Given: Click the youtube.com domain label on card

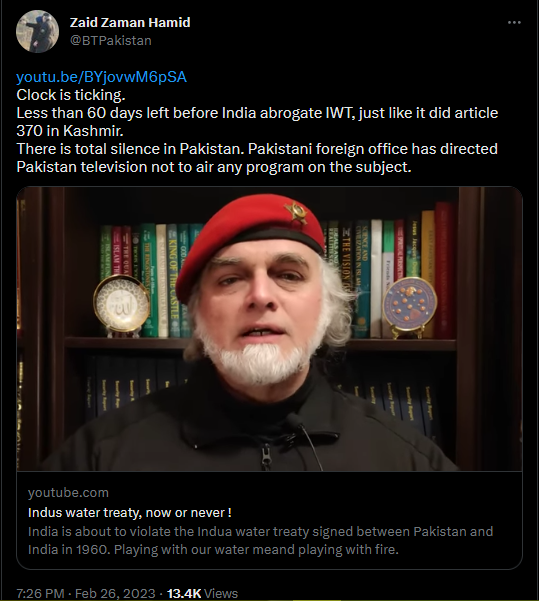Looking at the screenshot, I should click(x=68, y=493).
